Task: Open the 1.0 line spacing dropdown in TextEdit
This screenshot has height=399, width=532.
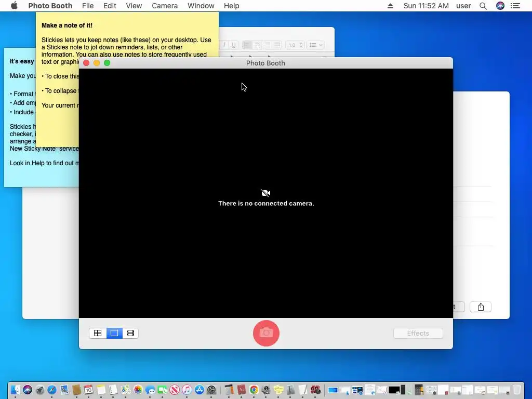Action: 295,45
